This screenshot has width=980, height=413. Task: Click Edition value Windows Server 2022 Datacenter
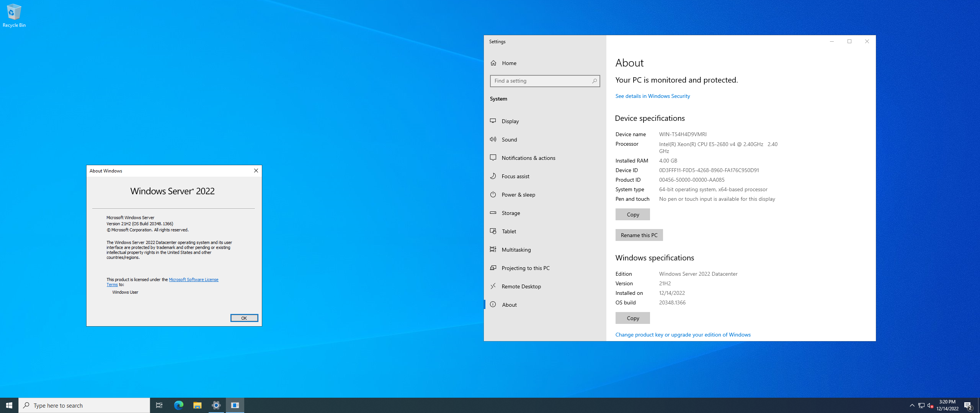pos(698,274)
